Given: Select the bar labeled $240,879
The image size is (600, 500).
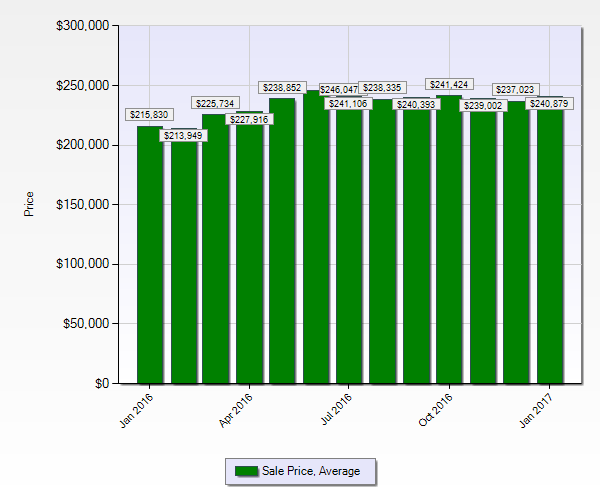Looking at the screenshot, I should [550, 239].
